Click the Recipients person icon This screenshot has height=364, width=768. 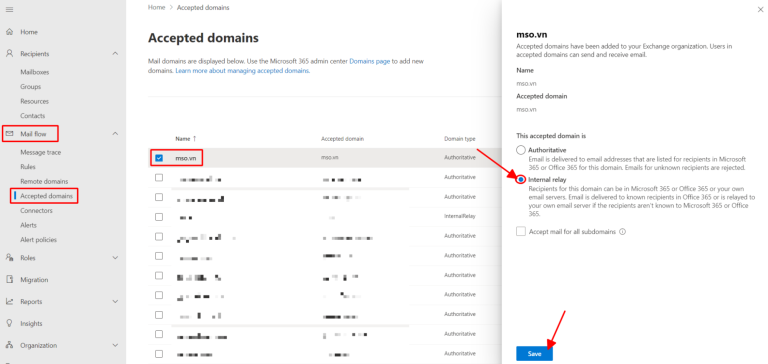(9, 53)
